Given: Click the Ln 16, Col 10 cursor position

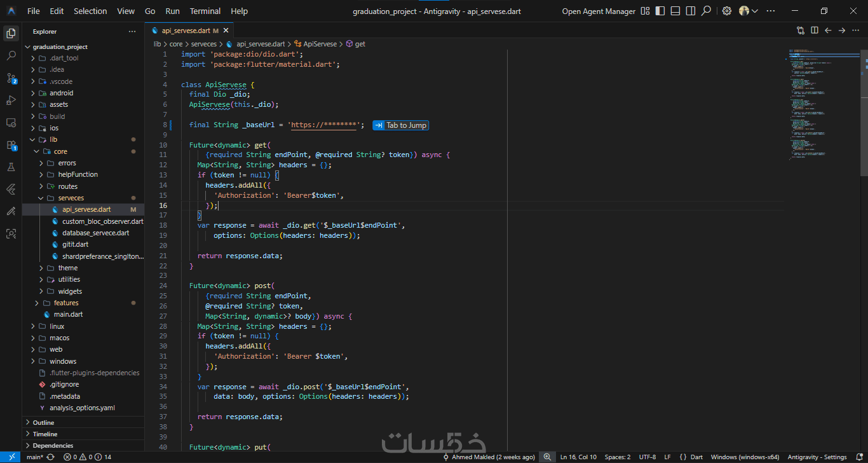Looking at the screenshot, I should (578, 457).
